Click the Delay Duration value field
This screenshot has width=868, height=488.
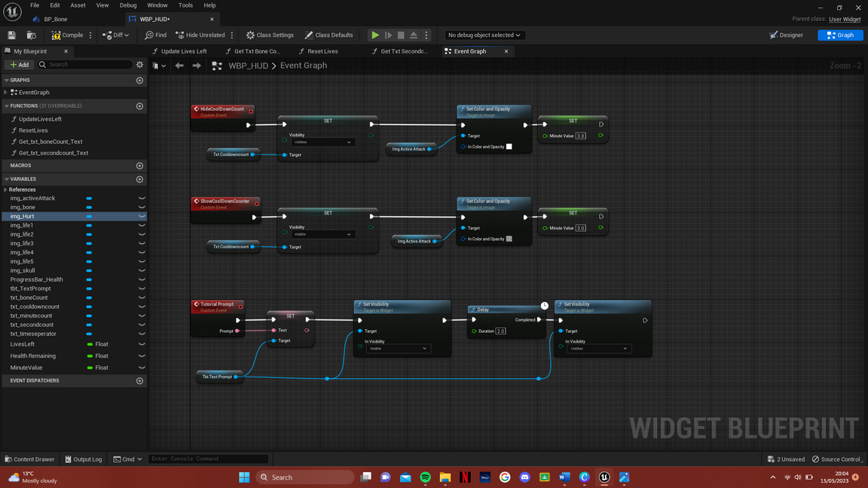[x=500, y=331]
